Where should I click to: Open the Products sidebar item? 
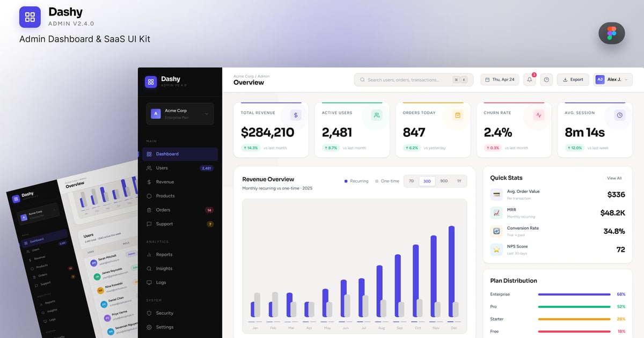[x=180, y=196]
